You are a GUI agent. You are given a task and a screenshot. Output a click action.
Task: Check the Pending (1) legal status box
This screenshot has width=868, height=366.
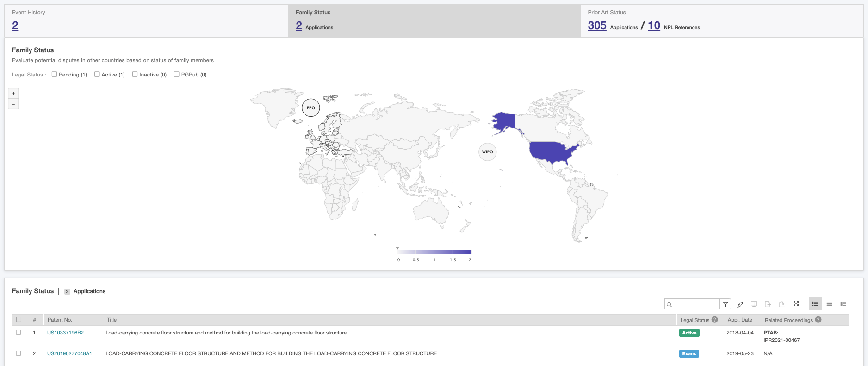[54, 74]
